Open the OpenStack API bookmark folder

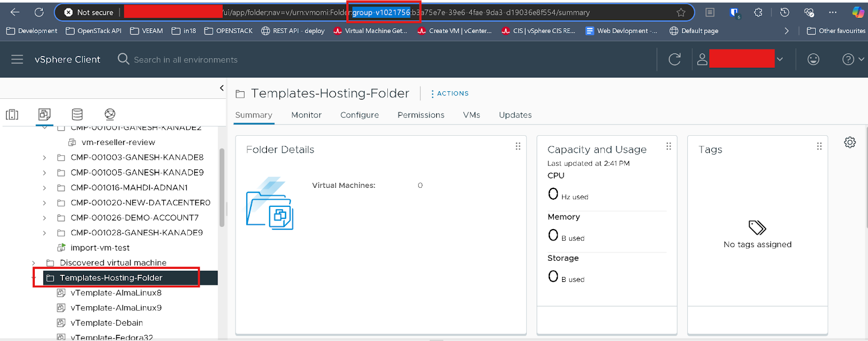(94, 31)
